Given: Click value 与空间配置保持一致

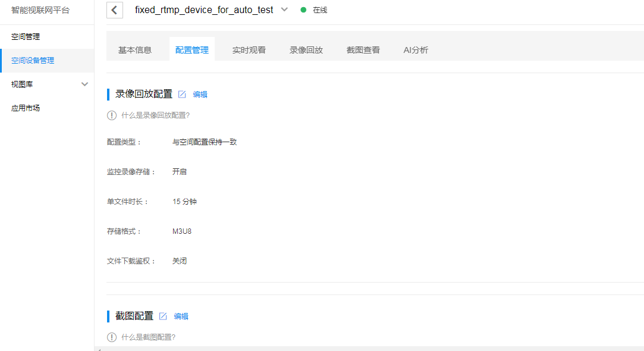Looking at the screenshot, I should tap(205, 142).
